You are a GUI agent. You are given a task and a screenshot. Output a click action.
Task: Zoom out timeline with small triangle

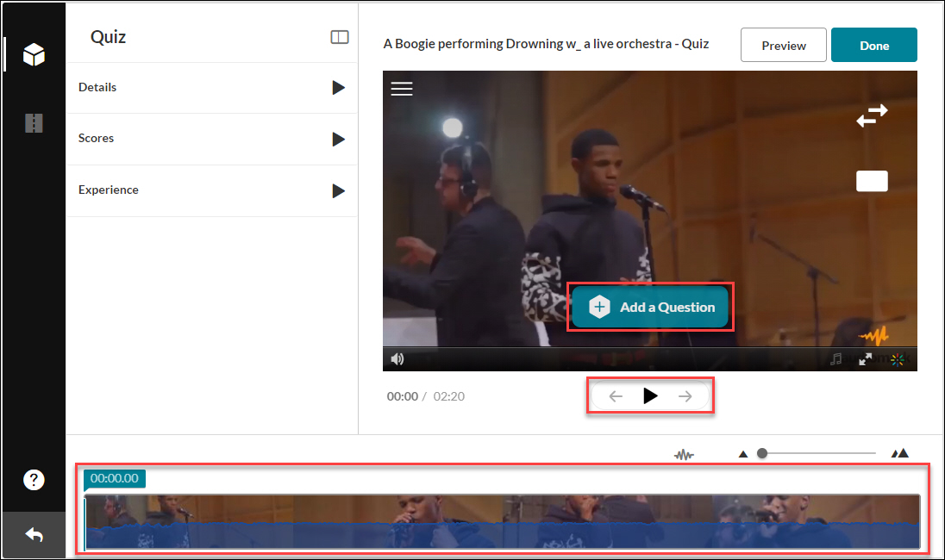[x=743, y=454]
